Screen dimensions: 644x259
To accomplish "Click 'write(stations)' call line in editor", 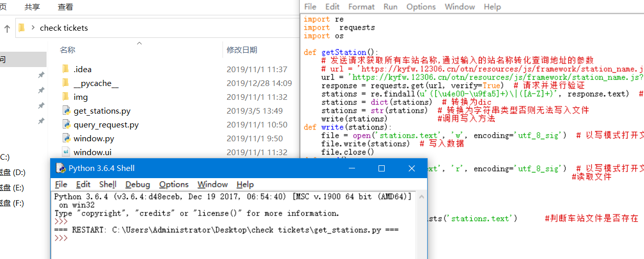I will pyautogui.click(x=354, y=119).
